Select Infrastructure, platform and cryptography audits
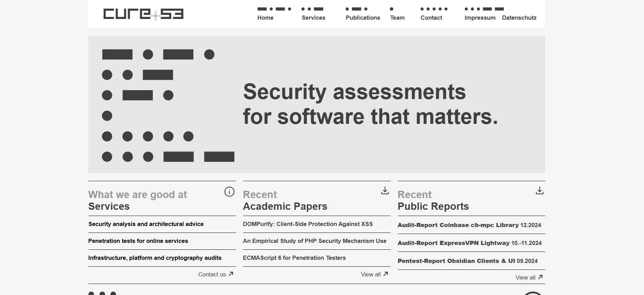Screen dimensions: 644x295 pyautogui.click(x=155, y=258)
